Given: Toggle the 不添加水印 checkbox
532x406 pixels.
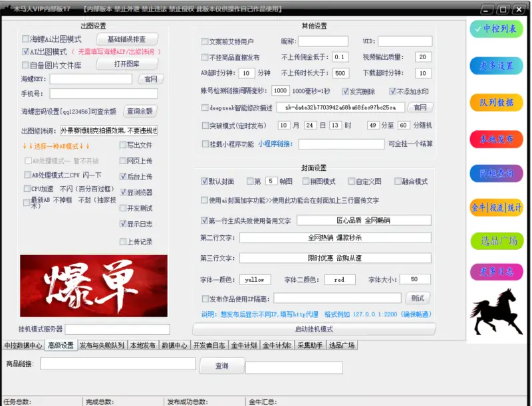Looking at the screenshot, I should (393, 90).
